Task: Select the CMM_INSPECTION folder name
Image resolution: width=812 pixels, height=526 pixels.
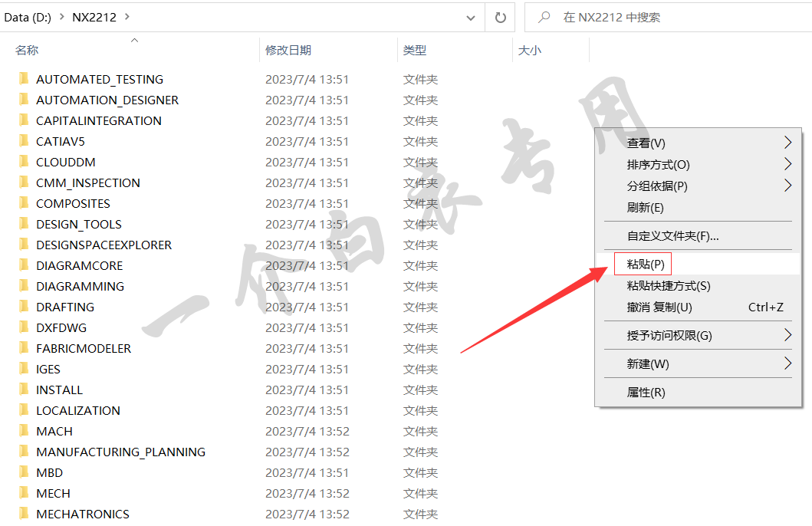Action: 88,182
